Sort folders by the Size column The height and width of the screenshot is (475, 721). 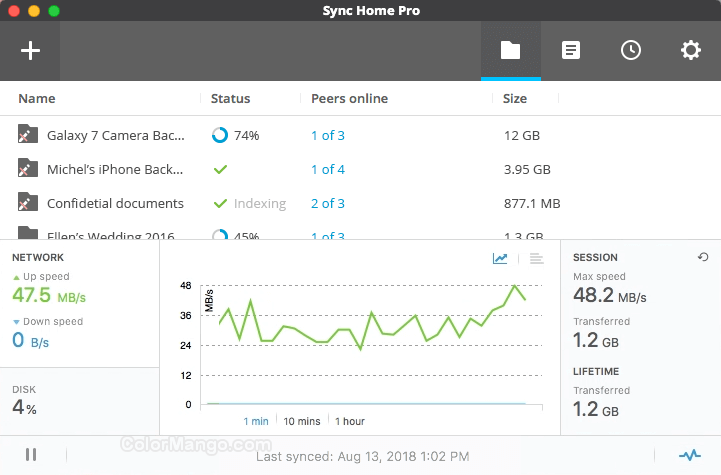pyautogui.click(x=515, y=99)
